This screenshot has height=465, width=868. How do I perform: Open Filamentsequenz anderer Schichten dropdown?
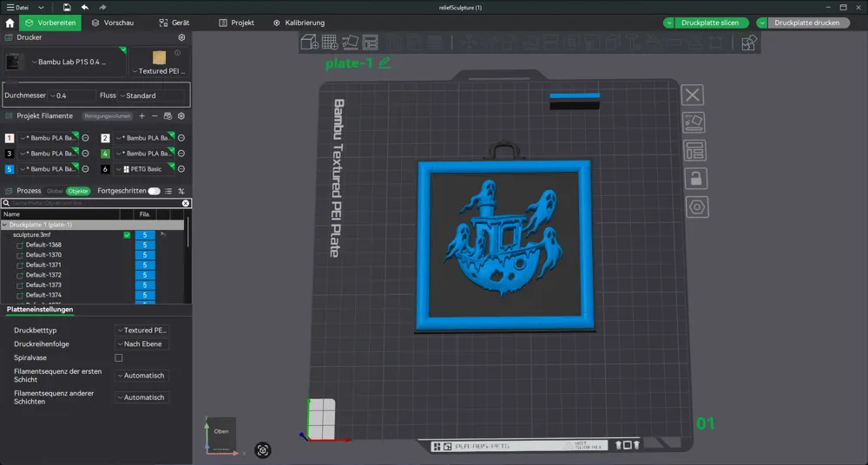coord(141,397)
